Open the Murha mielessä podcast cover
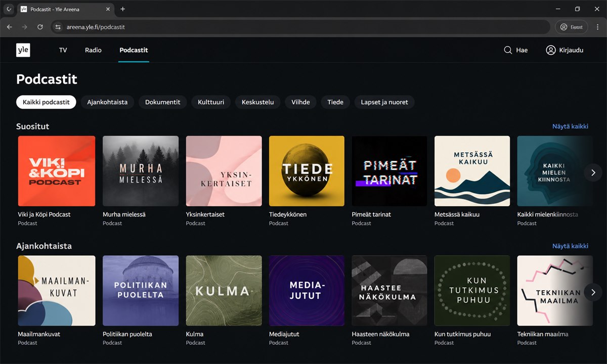This screenshot has height=364, width=607. coord(141,171)
